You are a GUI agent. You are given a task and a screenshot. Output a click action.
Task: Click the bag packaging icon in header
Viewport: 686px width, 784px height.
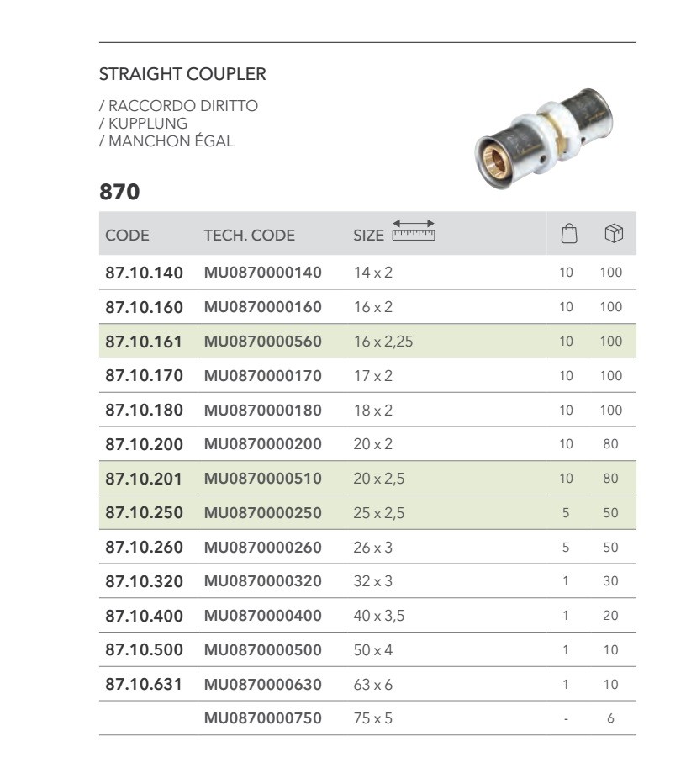pos(569,235)
